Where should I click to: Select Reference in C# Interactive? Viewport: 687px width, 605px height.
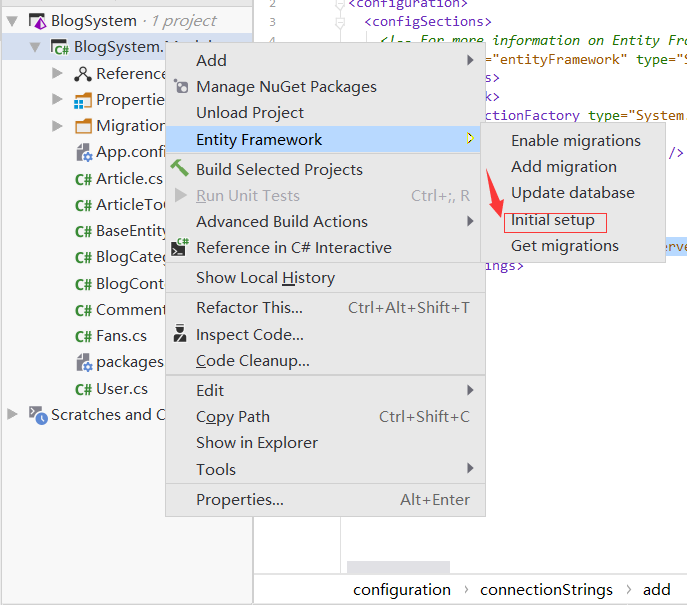point(325,248)
